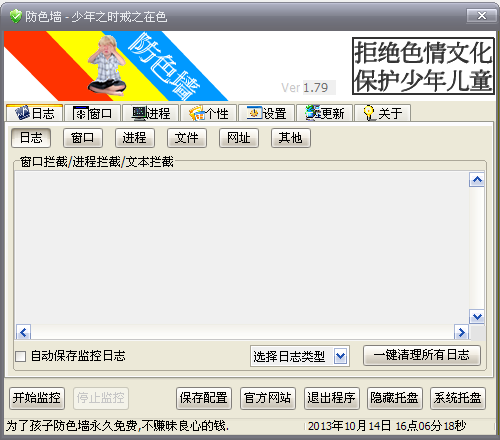Open the 设置 settings tab

pos(267,113)
